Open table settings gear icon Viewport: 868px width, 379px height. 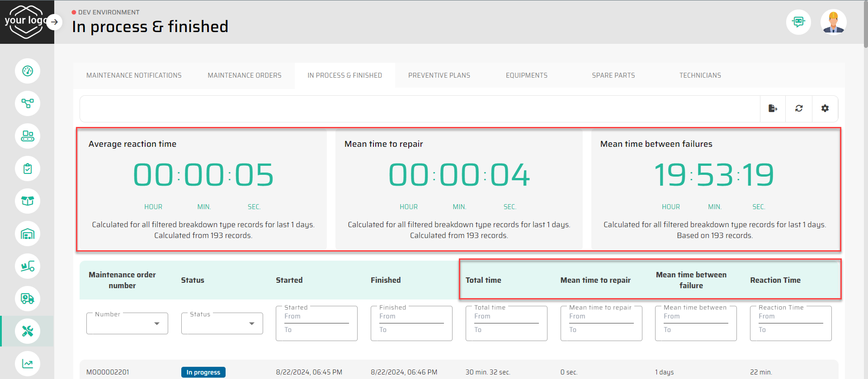[x=825, y=108]
